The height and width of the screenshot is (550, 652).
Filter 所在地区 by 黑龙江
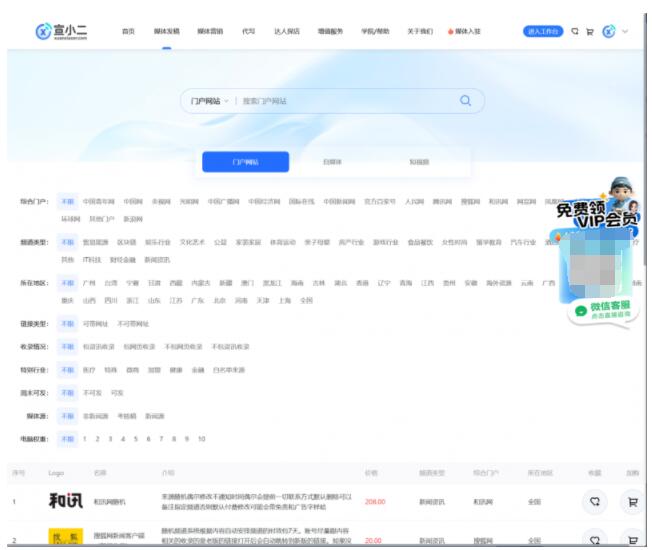[272, 283]
